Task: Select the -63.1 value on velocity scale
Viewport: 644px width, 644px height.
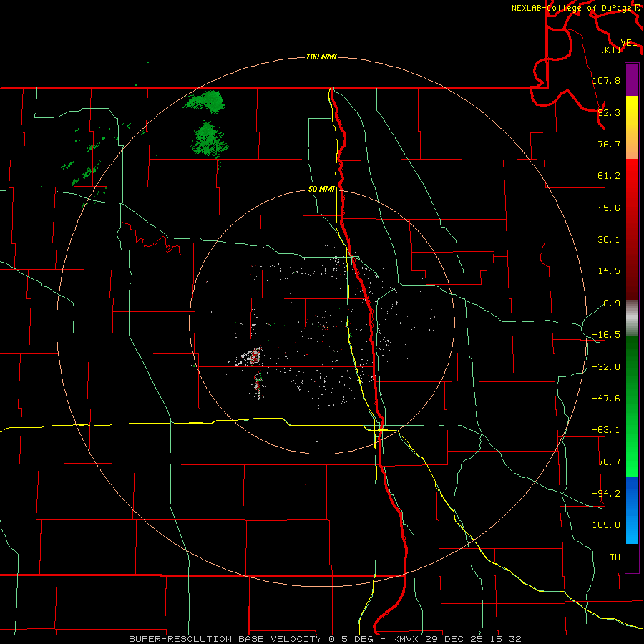Action: (x=606, y=430)
